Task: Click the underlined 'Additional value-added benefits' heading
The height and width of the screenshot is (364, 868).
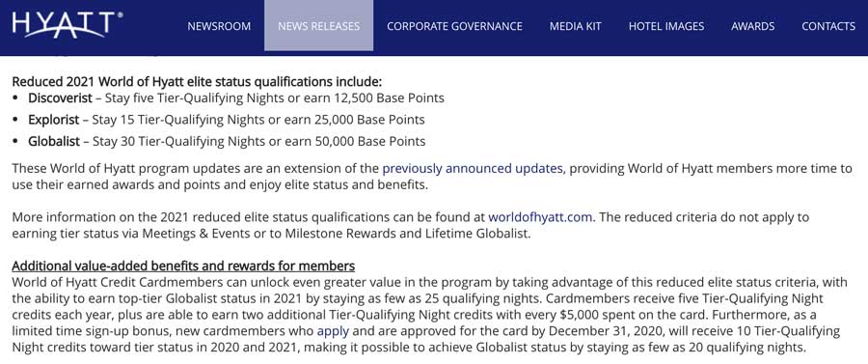Action: tap(183, 266)
